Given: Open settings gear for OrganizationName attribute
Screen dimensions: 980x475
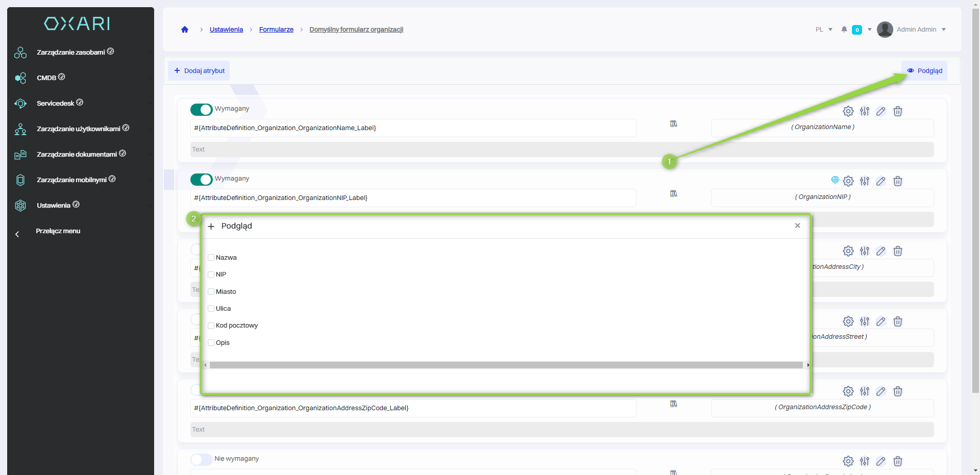Looking at the screenshot, I should pyautogui.click(x=848, y=111).
